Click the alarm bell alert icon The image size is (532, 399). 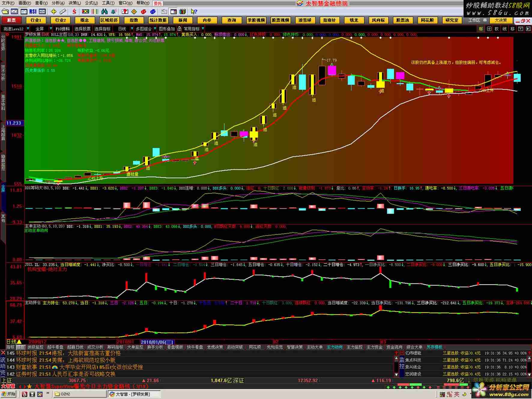pos(114,12)
